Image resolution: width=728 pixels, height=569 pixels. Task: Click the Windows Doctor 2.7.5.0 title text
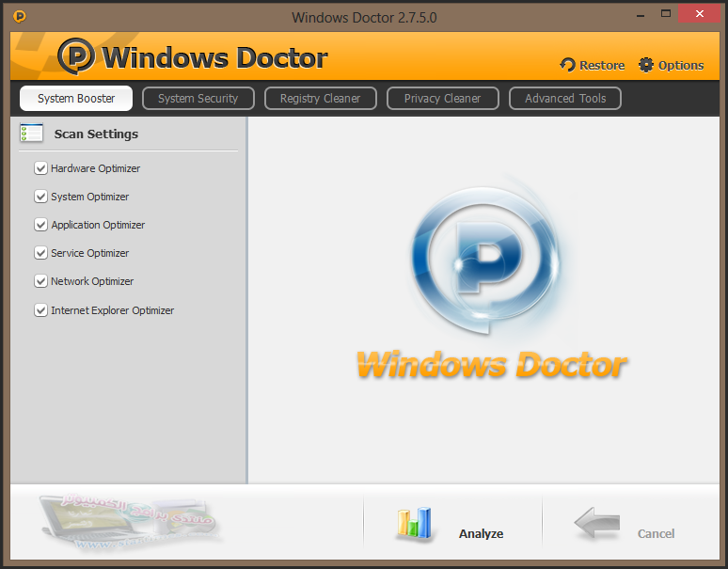(364, 18)
